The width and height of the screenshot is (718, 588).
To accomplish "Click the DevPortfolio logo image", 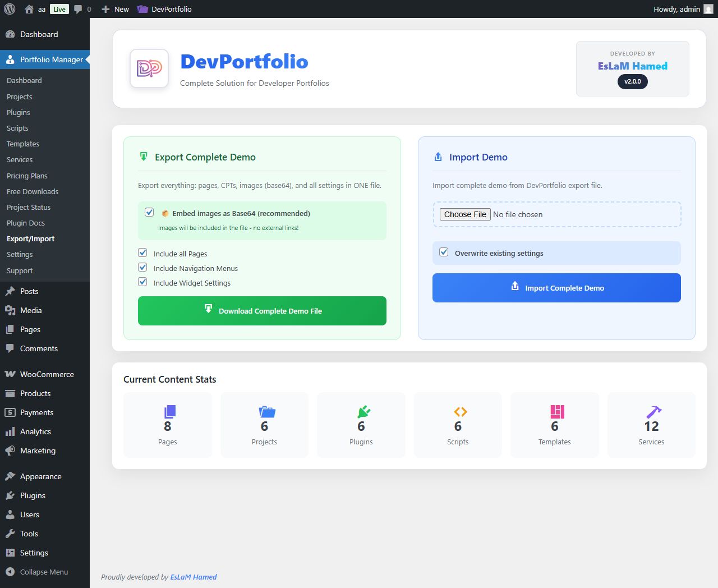I will coord(149,68).
